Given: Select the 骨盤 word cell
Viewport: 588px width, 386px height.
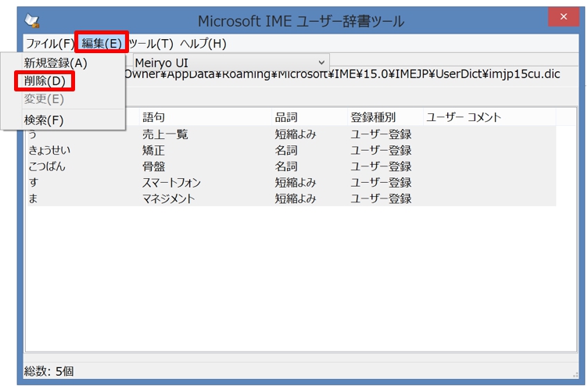Looking at the screenshot, I should click(154, 166).
